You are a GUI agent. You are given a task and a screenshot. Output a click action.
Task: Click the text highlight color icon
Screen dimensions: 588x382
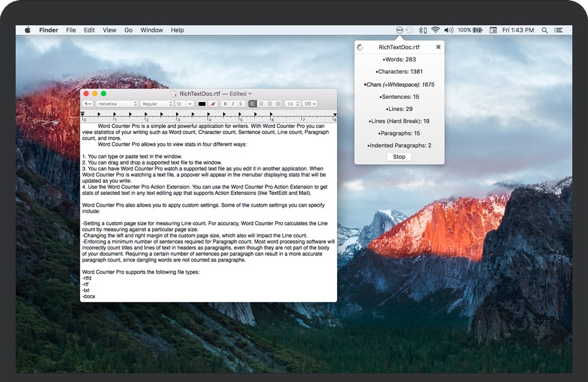213,104
